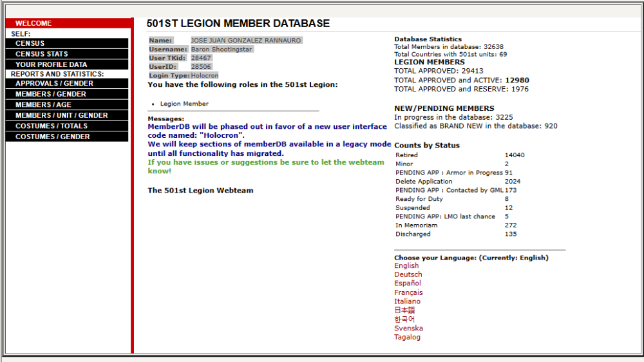Click The 501st Legion Webteam signature
Image resolution: width=644 pixels, height=362 pixels.
click(x=200, y=191)
